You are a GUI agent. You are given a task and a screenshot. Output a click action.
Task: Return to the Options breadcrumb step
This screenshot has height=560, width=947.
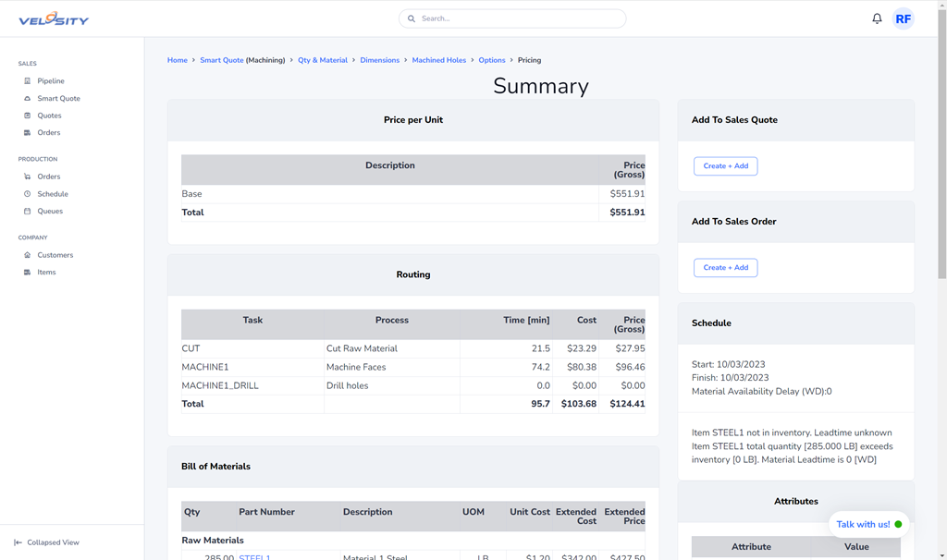coord(492,60)
